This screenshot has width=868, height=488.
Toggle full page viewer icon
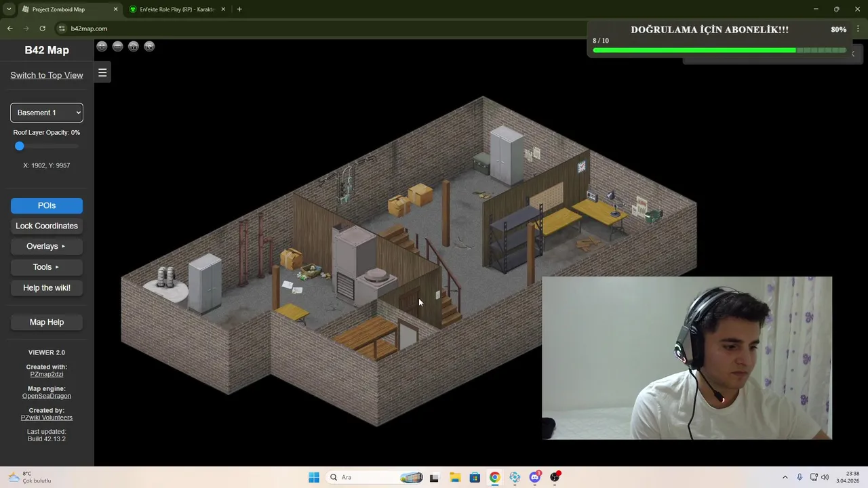click(x=149, y=46)
